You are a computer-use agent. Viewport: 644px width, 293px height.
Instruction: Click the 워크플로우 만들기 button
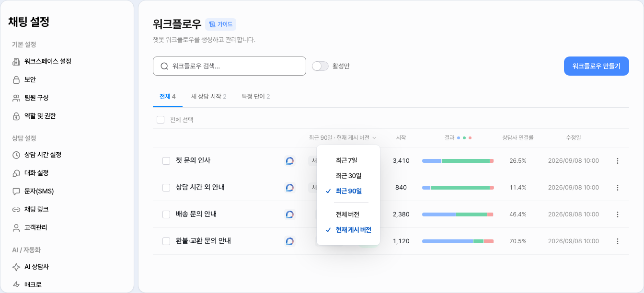[x=596, y=66]
